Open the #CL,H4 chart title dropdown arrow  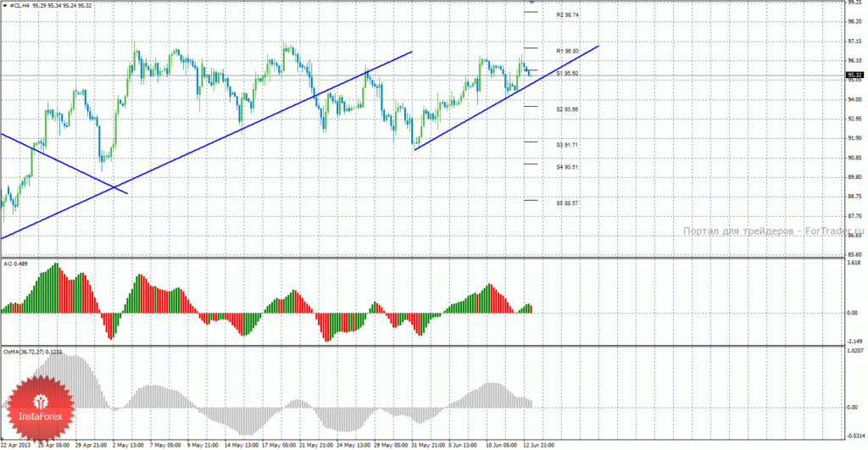tap(5, 6)
